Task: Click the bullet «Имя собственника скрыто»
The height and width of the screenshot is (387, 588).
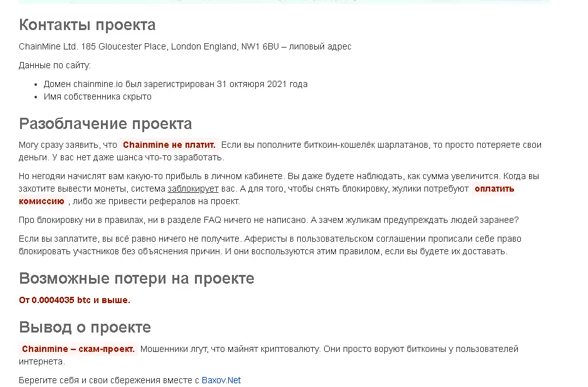Action: [98, 96]
